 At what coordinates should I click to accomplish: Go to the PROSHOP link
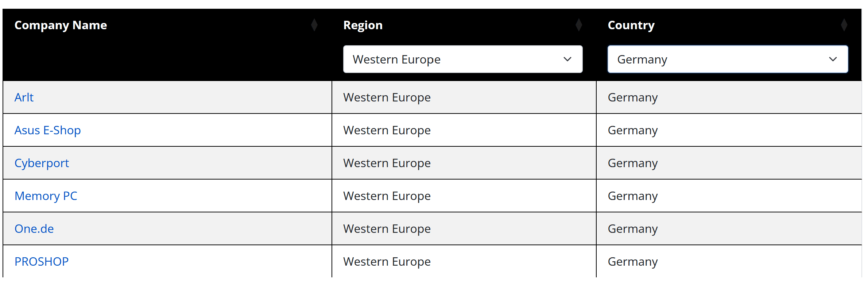(42, 262)
